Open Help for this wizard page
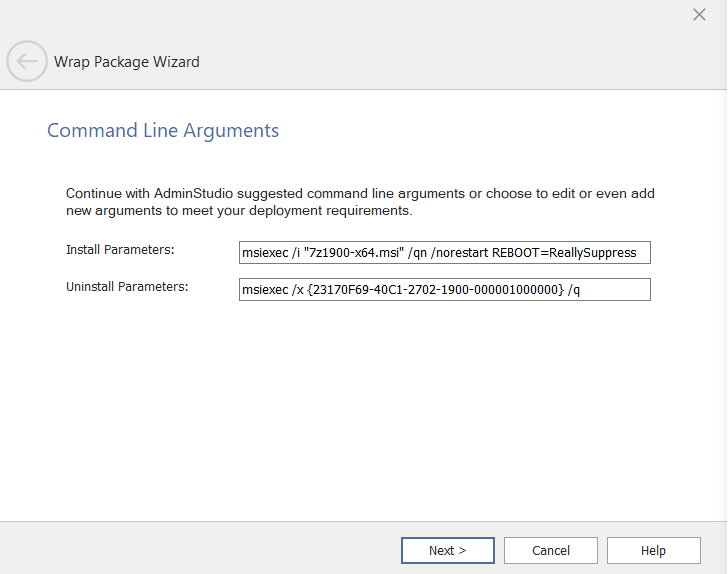 [x=653, y=550]
